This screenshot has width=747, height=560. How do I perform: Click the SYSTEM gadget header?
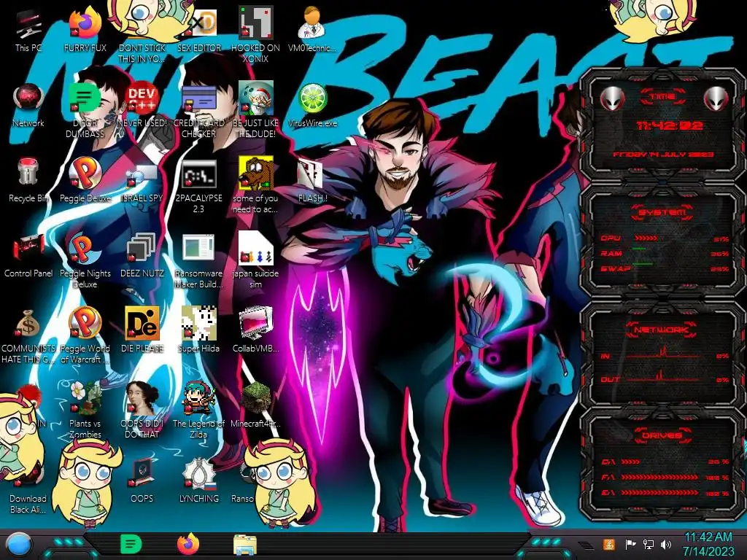(662, 212)
